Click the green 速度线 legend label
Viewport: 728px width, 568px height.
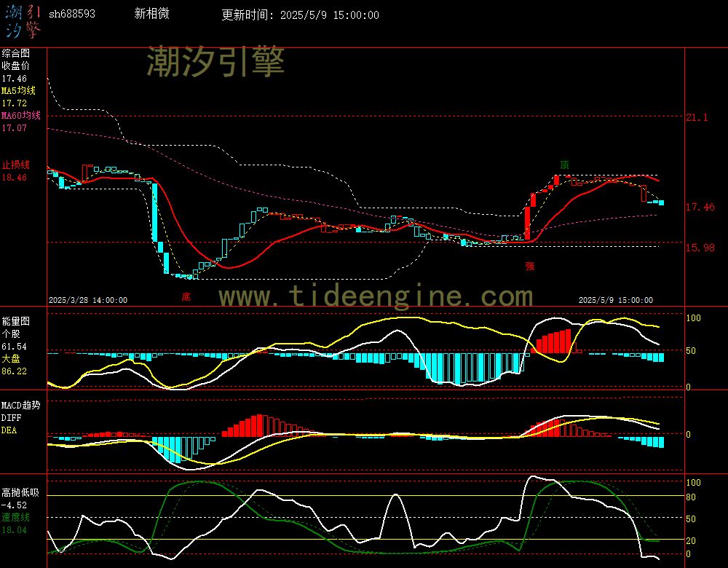coord(16,517)
